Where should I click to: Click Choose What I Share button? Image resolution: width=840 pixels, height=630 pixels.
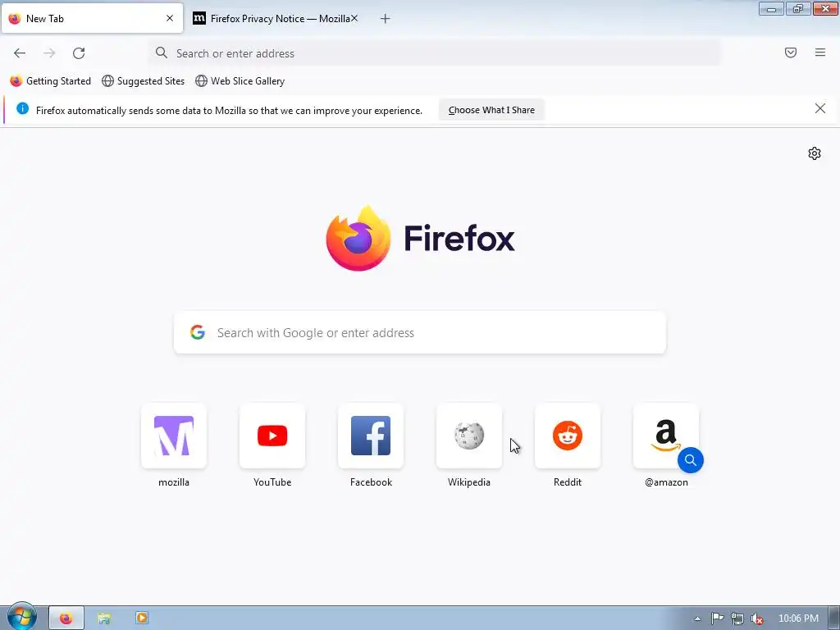491,110
